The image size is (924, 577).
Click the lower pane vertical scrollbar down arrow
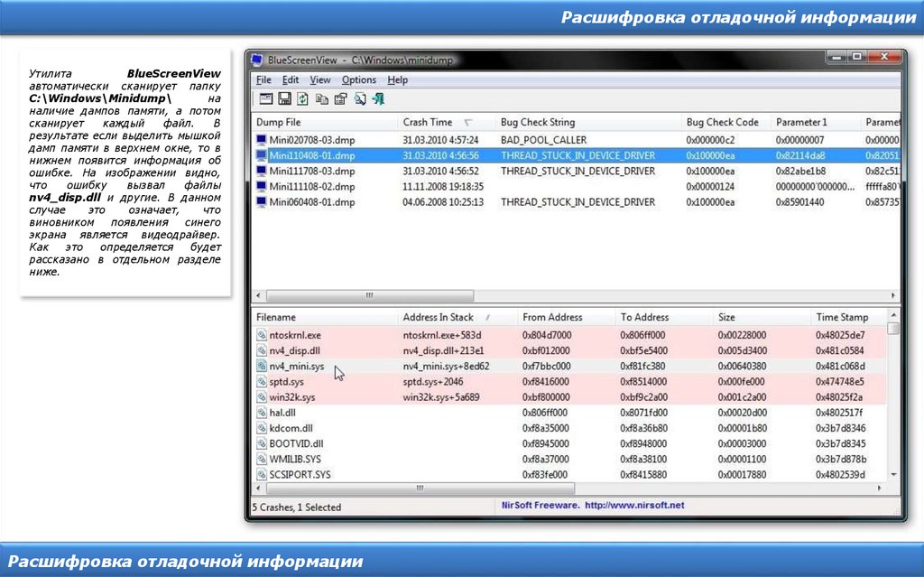click(x=893, y=474)
